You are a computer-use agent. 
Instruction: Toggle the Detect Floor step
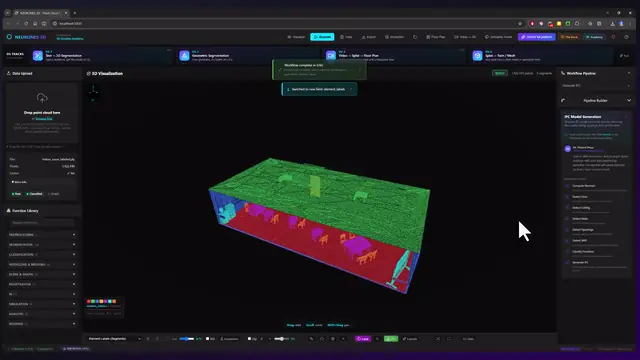567,197
